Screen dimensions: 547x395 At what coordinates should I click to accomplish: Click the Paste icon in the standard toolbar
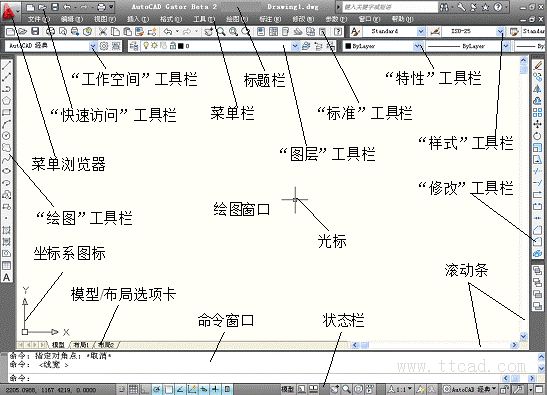(x=128, y=32)
